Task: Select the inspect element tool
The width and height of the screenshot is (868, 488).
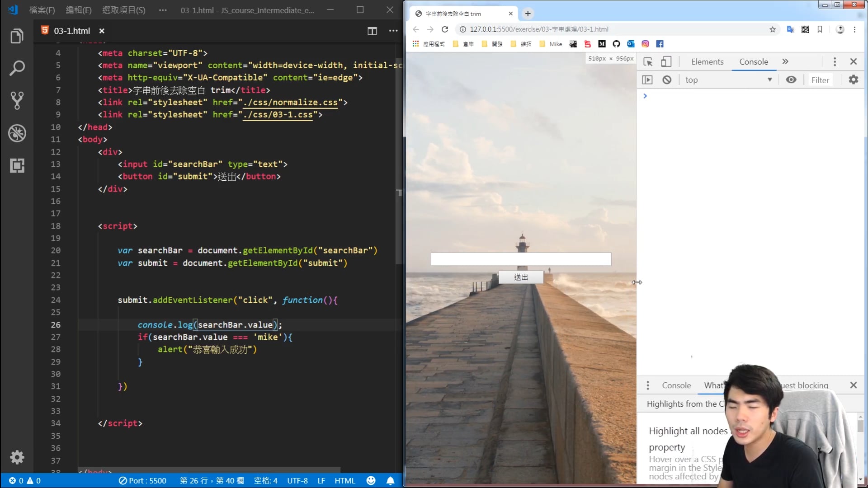Action: [648, 62]
